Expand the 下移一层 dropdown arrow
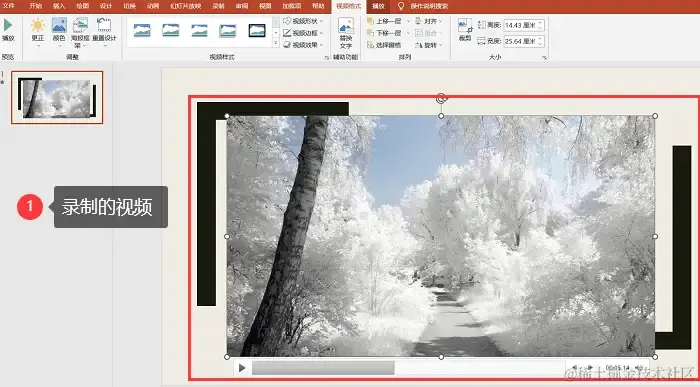 click(408, 33)
